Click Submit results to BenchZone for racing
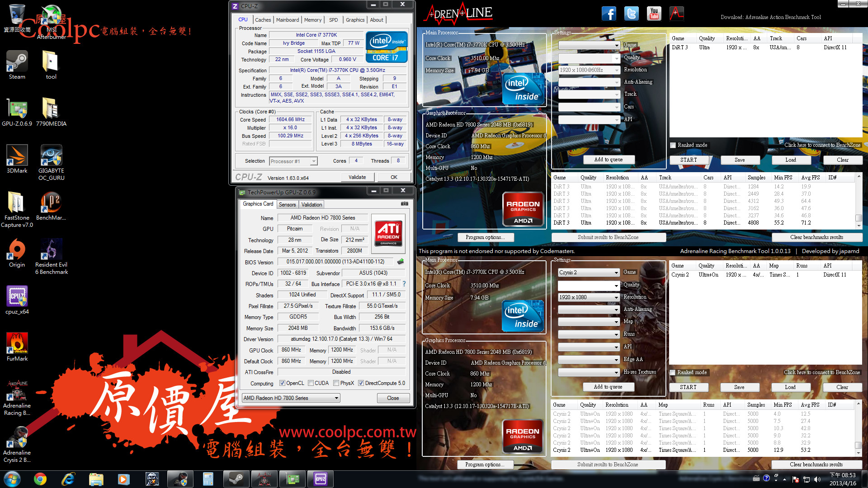Image resolution: width=868 pixels, height=488 pixels. click(x=608, y=237)
